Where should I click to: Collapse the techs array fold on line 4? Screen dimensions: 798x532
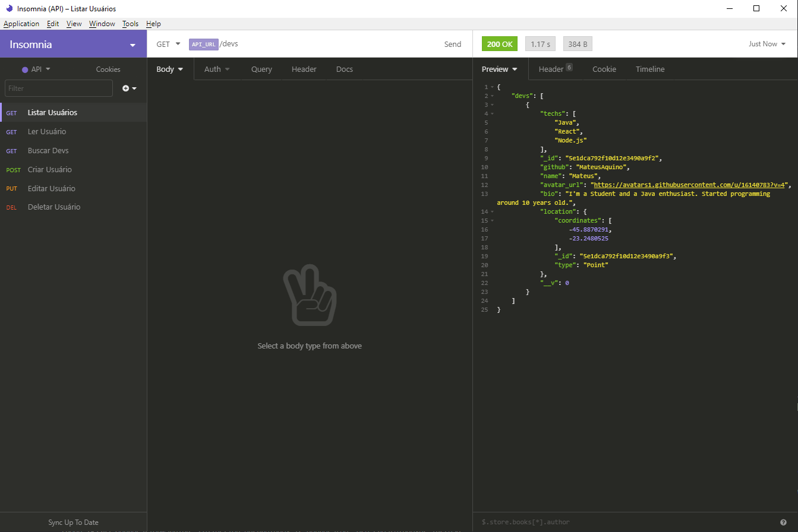tap(492, 114)
